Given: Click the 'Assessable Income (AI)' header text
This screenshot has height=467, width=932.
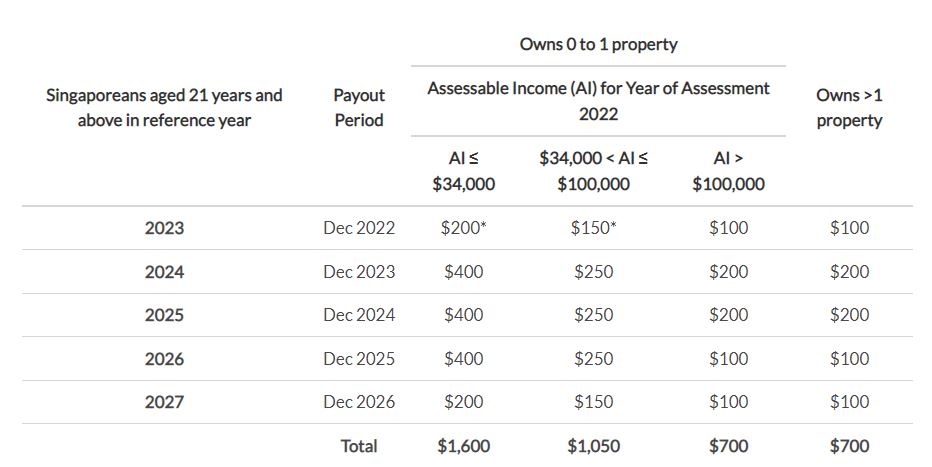Looking at the screenshot, I should click(x=511, y=89).
